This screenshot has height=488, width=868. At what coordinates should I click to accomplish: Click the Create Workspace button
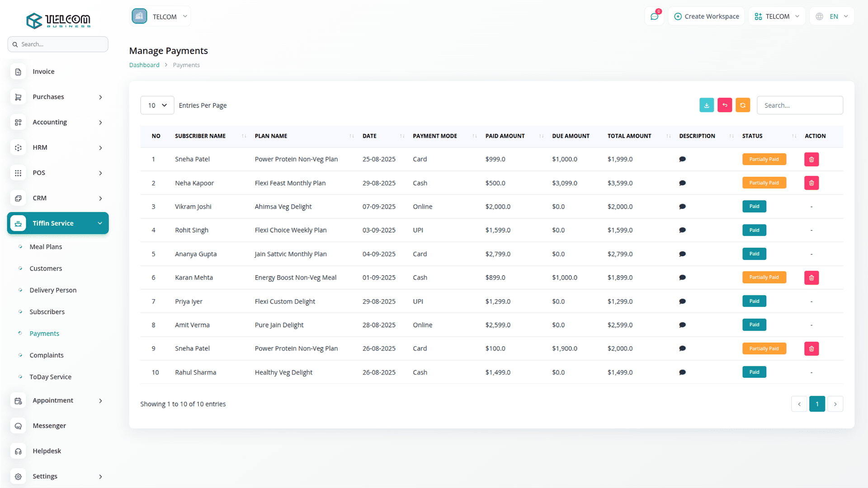(707, 16)
